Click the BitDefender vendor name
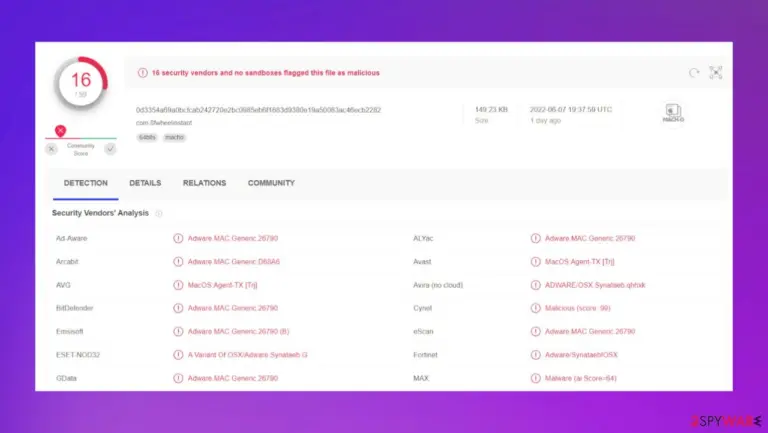The height and width of the screenshot is (433, 768). [74, 308]
